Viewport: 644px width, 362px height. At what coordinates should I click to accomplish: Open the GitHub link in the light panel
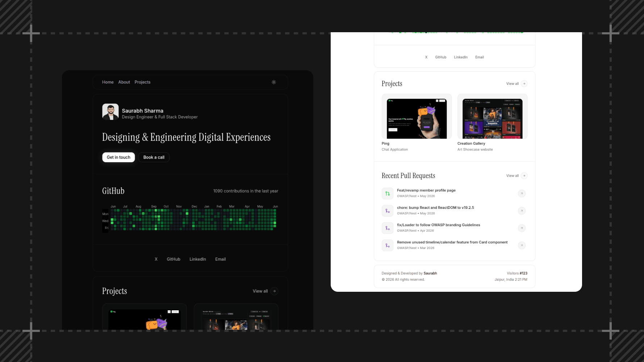[441, 57]
